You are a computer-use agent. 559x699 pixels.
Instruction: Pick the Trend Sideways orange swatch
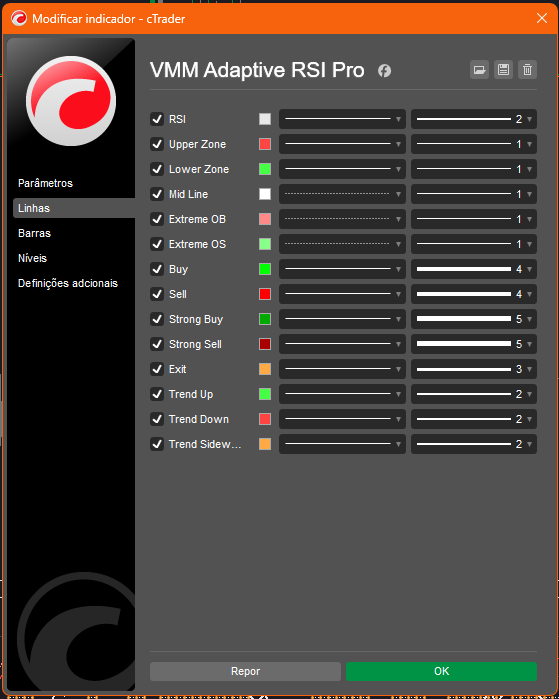(265, 444)
